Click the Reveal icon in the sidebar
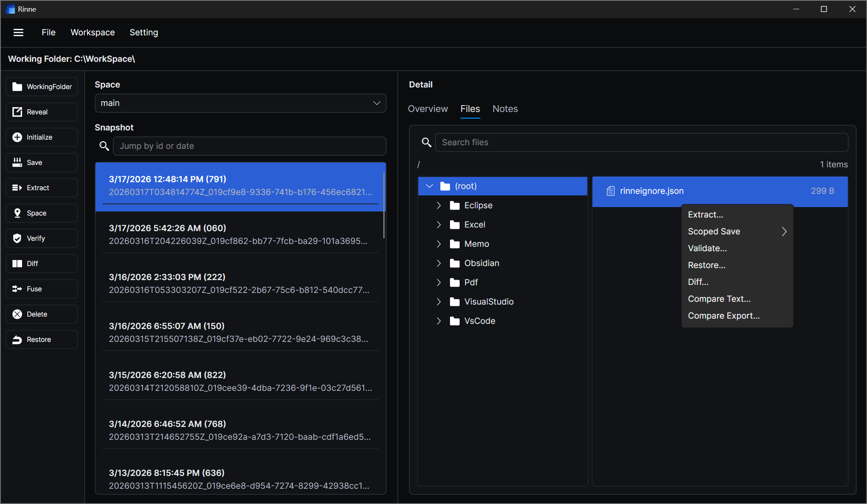This screenshot has width=867, height=504. tap(18, 112)
